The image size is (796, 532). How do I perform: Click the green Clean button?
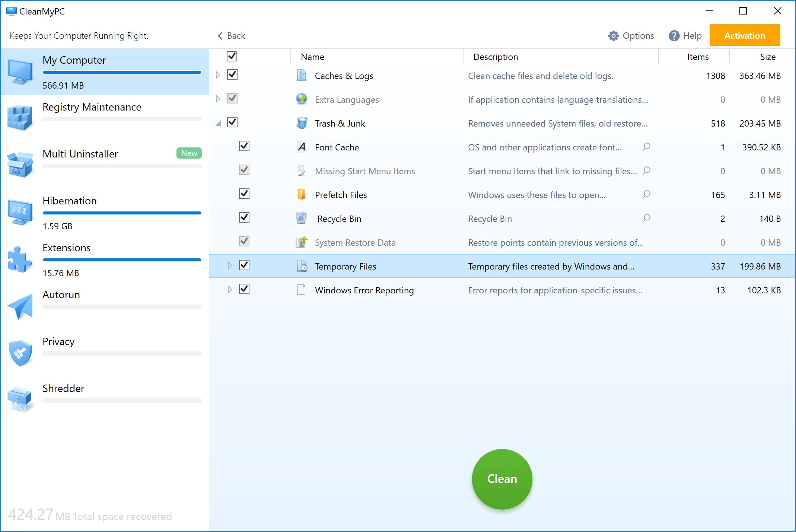[502, 478]
